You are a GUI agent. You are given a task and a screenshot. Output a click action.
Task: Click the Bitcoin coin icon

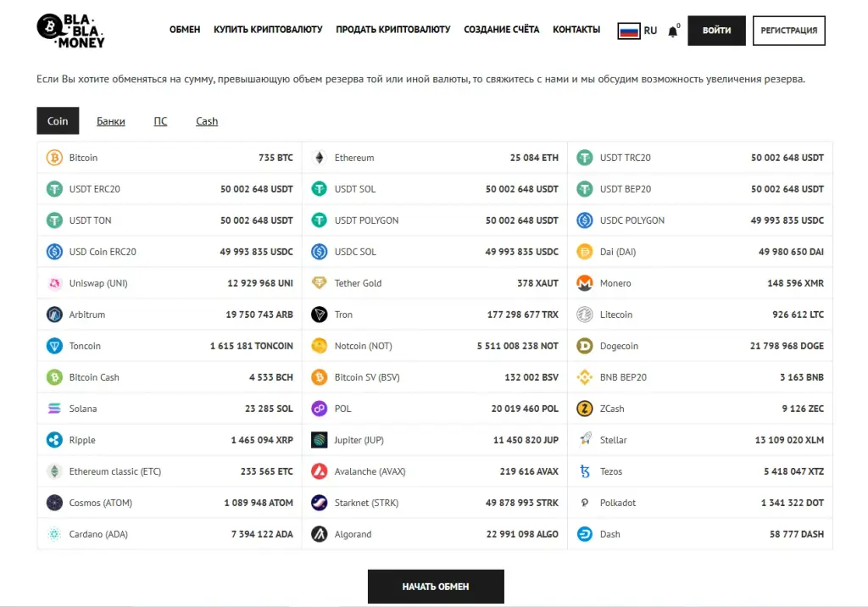[54, 158]
